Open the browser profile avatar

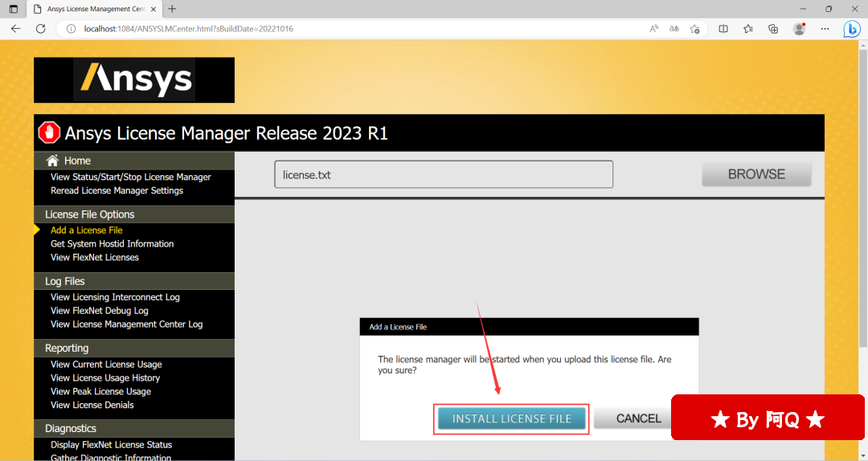click(799, 29)
